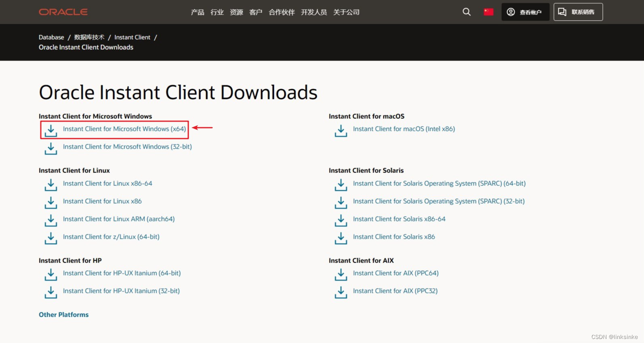Open Instant Client for Microsoft Windows (32-bit) link
This screenshot has width=644, height=343.
click(x=127, y=147)
